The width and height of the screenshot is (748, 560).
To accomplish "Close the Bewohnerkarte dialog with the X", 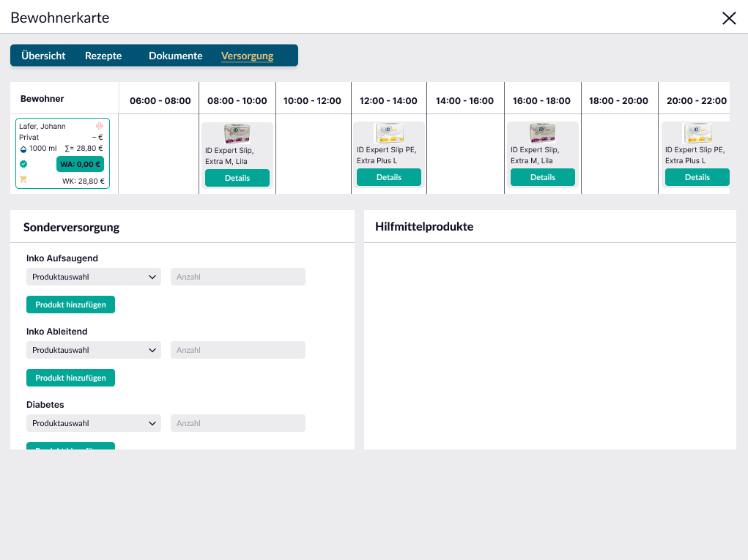I will (x=729, y=18).
